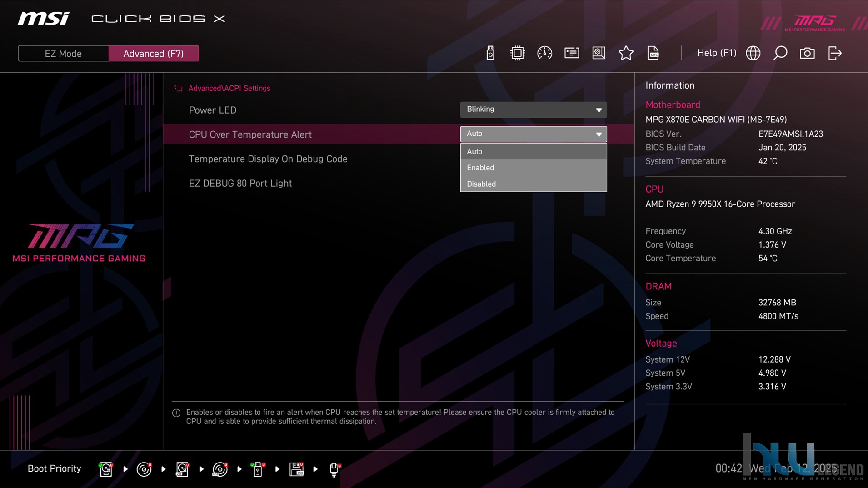Viewport: 868px width, 488px height.
Task: Click the System Temperature 42 °C reading
Action: pyautogui.click(x=768, y=161)
